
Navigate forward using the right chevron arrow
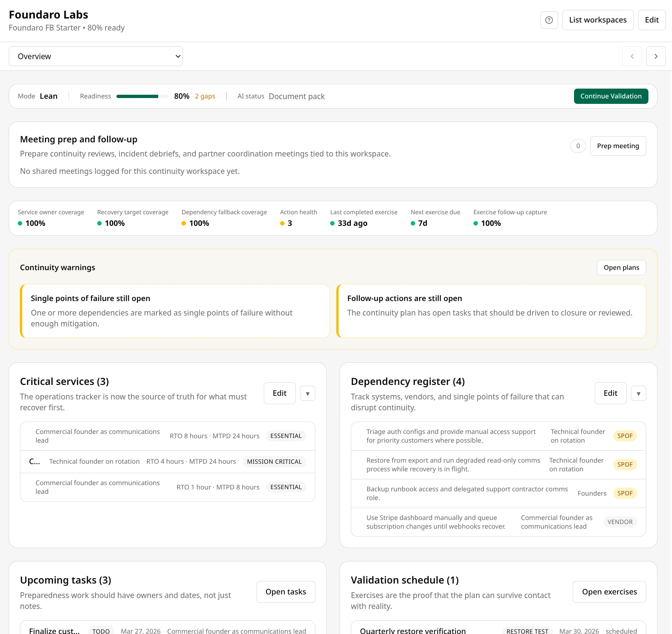point(656,56)
